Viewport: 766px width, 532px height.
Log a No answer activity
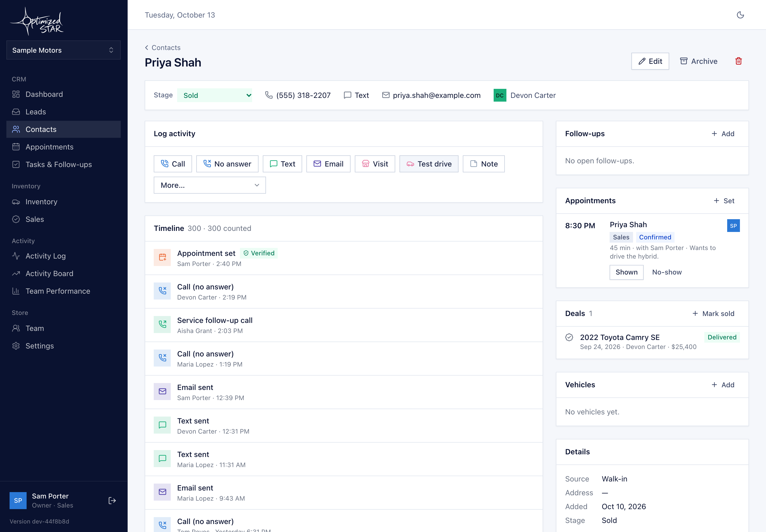(227, 164)
